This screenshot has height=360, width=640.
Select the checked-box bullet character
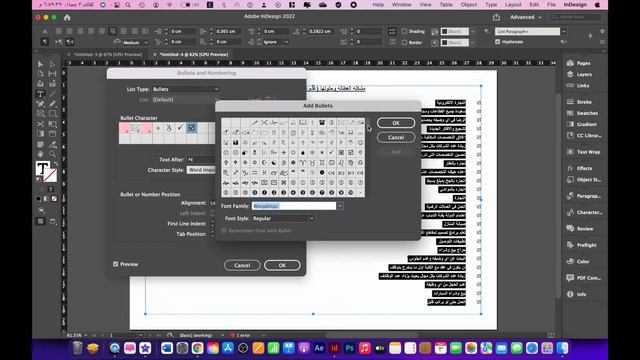point(191,128)
